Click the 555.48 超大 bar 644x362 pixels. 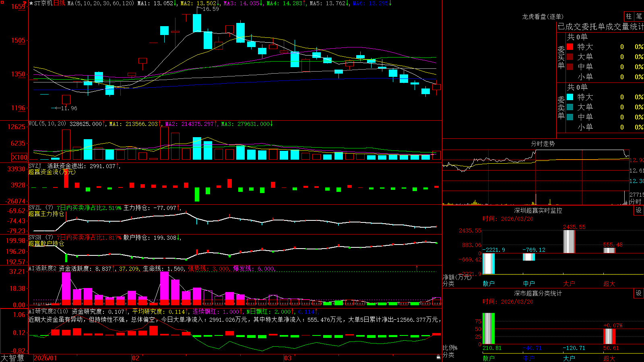point(609,250)
